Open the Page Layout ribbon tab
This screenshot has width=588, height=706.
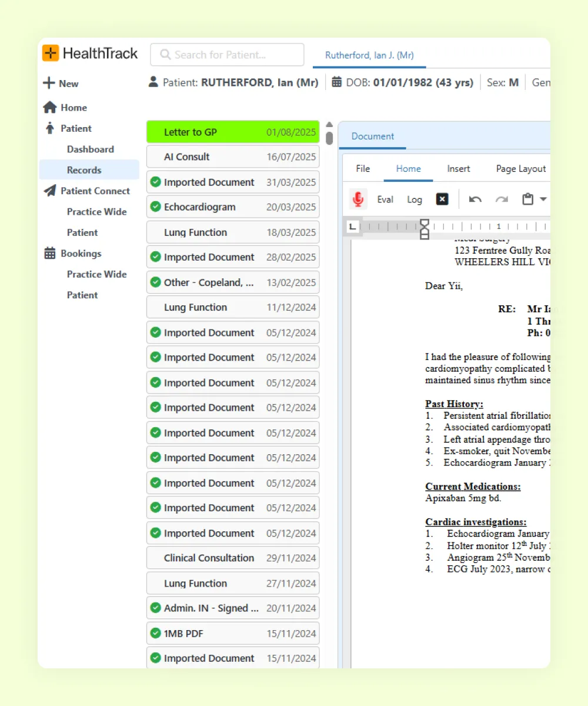521,169
